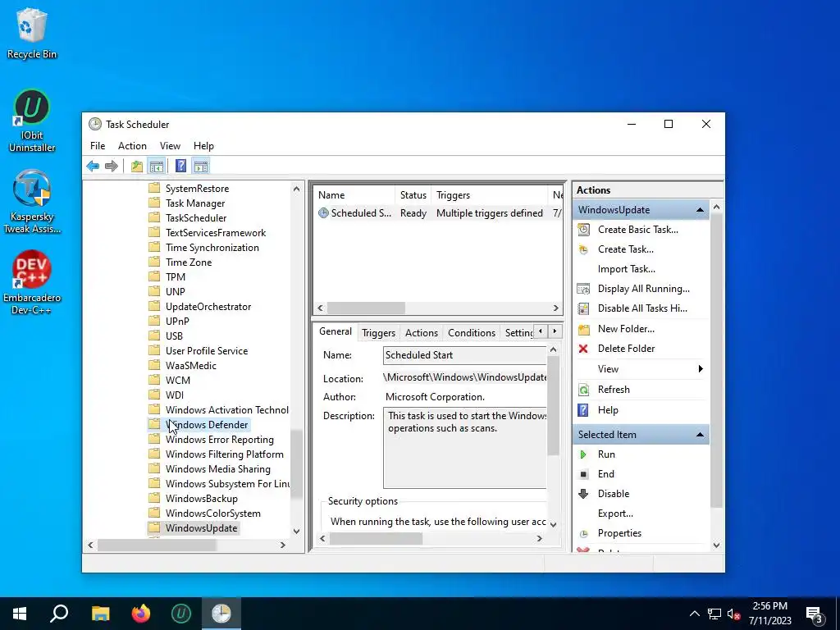This screenshot has width=840, height=630.
Task: Click Export in Selected Item section
Action: point(615,514)
